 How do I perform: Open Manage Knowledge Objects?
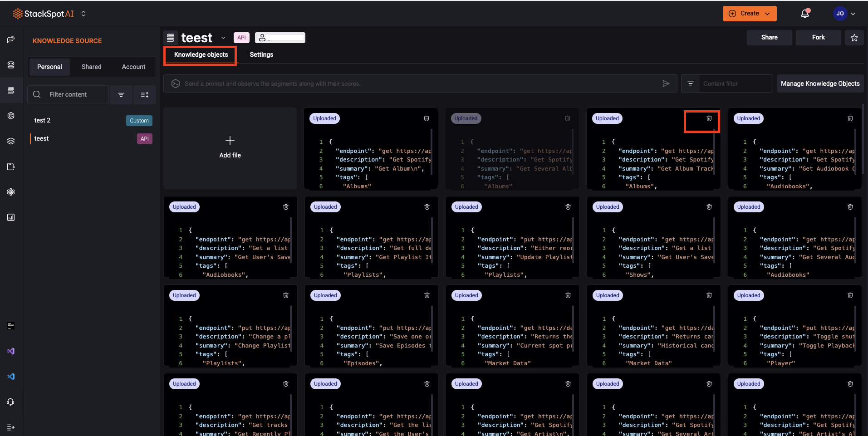(820, 83)
